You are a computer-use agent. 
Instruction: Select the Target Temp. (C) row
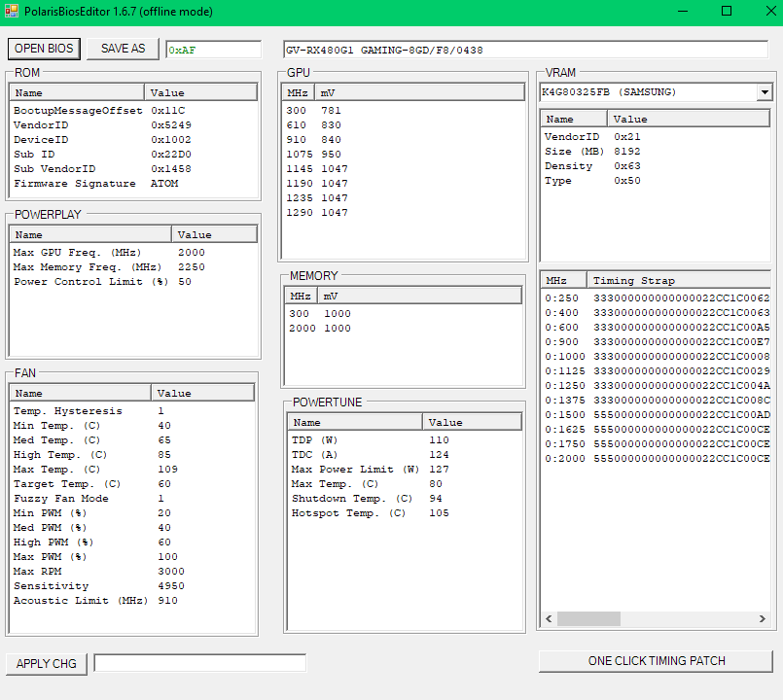point(132,484)
